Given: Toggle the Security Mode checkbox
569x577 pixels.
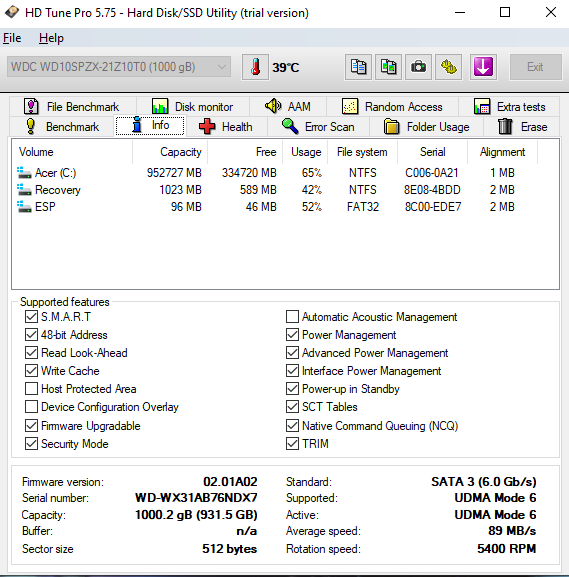Looking at the screenshot, I should [x=31, y=444].
